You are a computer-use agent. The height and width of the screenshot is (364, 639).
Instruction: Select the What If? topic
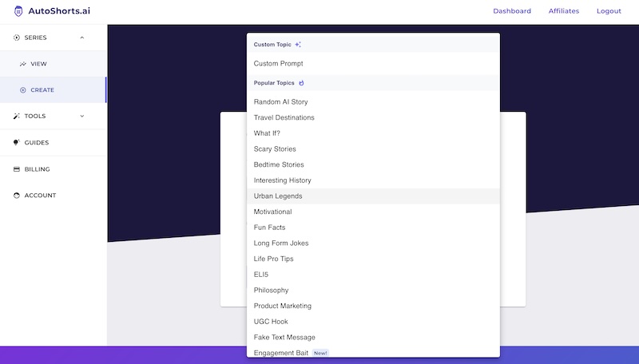click(x=373, y=133)
